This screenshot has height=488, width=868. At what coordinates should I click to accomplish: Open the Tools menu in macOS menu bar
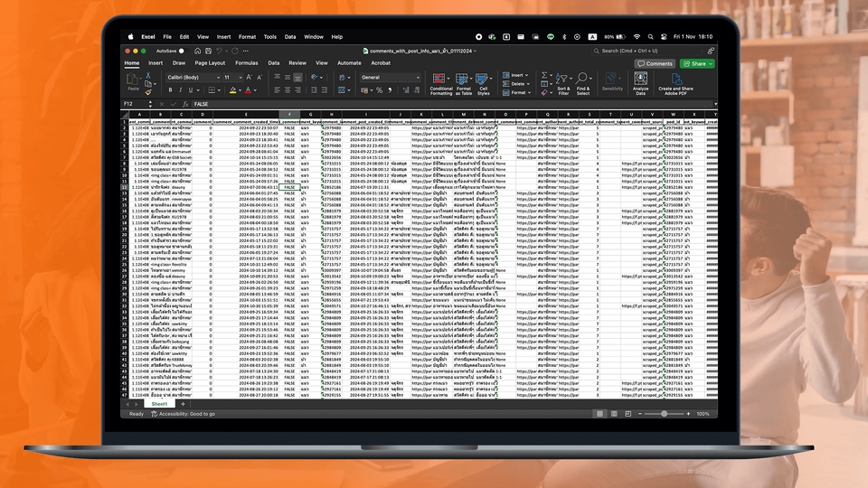tap(269, 37)
